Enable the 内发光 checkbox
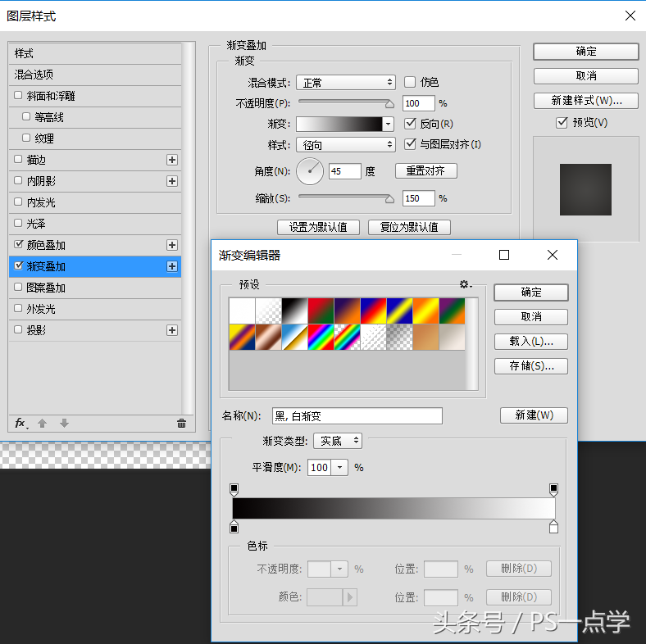This screenshot has height=644, width=646. [18, 202]
